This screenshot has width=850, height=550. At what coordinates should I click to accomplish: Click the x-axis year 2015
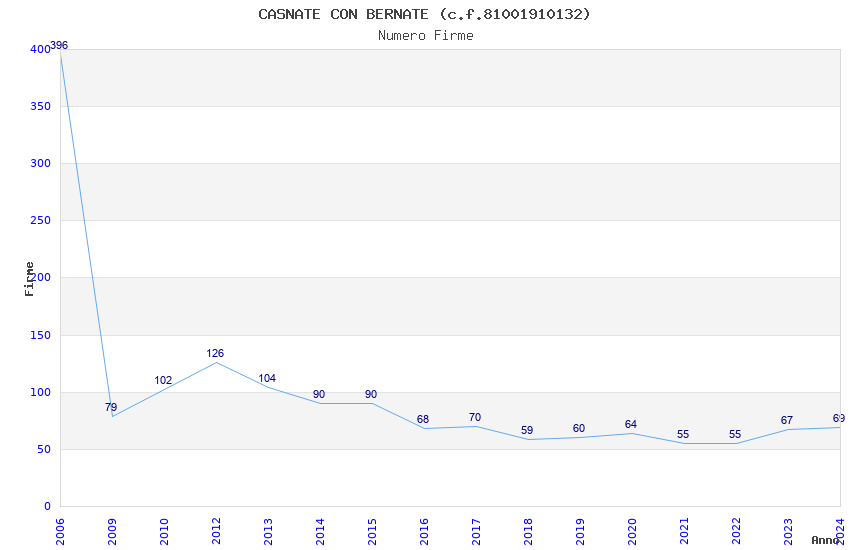(x=372, y=532)
